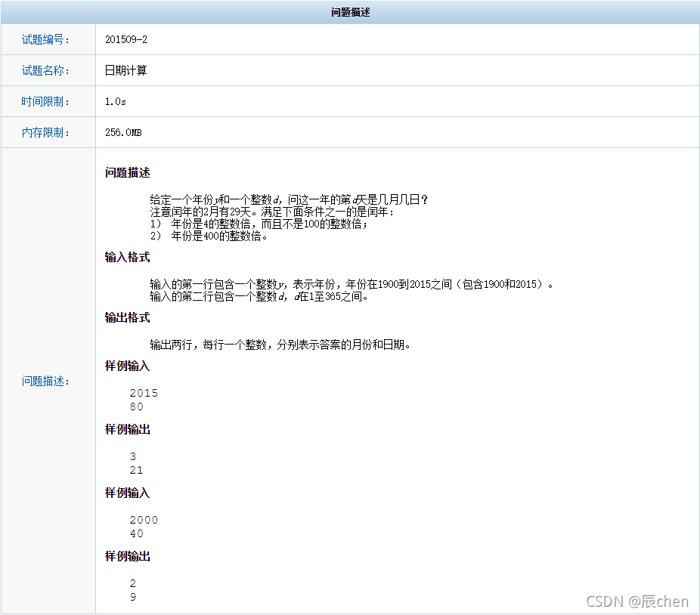
Task: Select the second sample input 2000
Action: coord(142,520)
